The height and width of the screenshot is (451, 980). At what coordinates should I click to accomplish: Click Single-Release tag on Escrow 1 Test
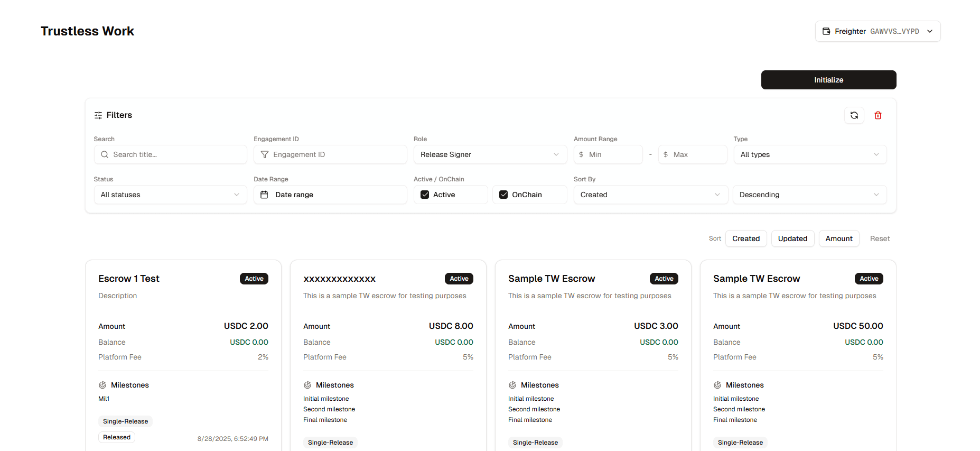pyautogui.click(x=125, y=421)
